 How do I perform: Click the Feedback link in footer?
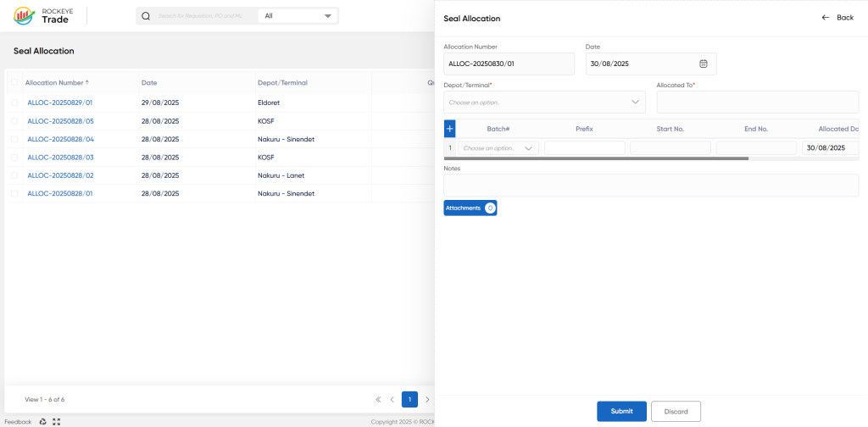(x=19, y=422)
